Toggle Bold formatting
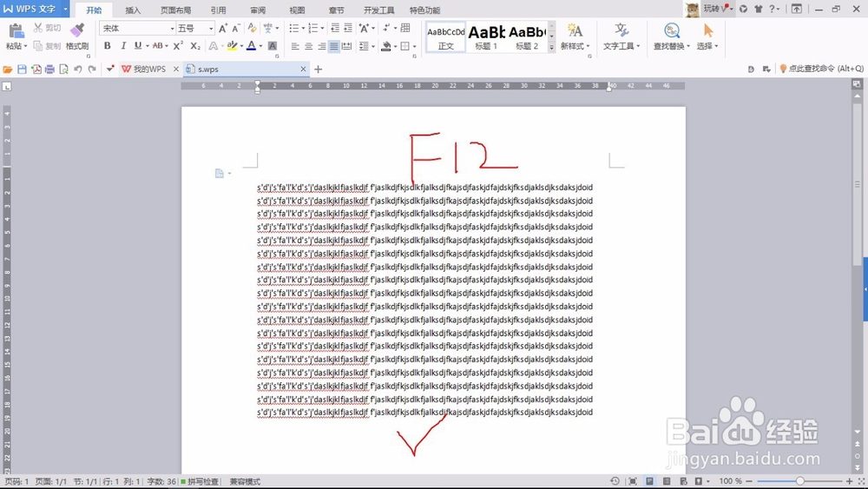 [108, 46]
